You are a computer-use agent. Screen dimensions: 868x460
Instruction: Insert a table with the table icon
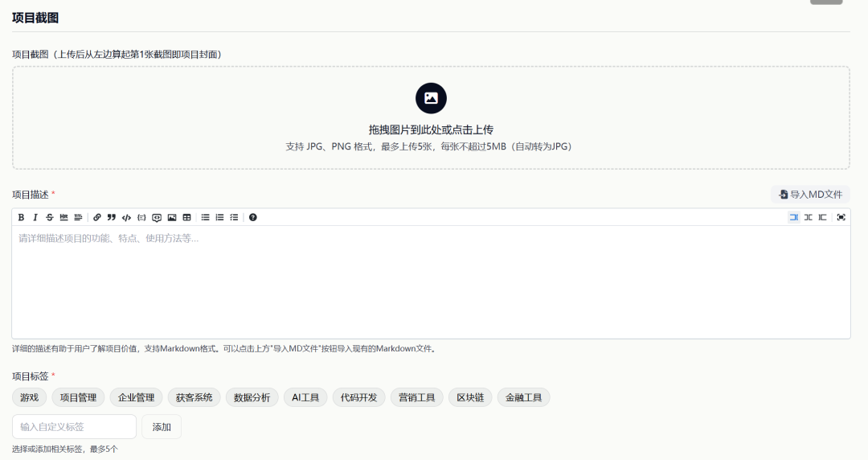tap(186, 217)
